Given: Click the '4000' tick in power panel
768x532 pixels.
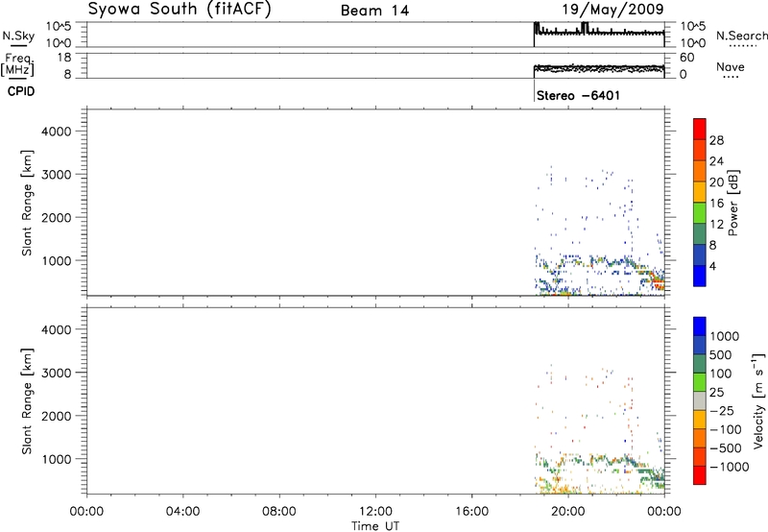Looking at the screenshot, I should [56, 132].
